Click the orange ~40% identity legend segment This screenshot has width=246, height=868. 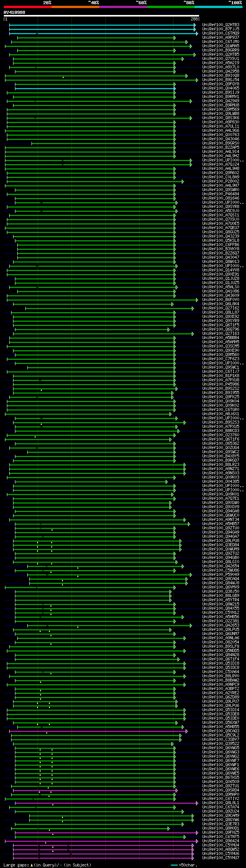tap(75, 7)
